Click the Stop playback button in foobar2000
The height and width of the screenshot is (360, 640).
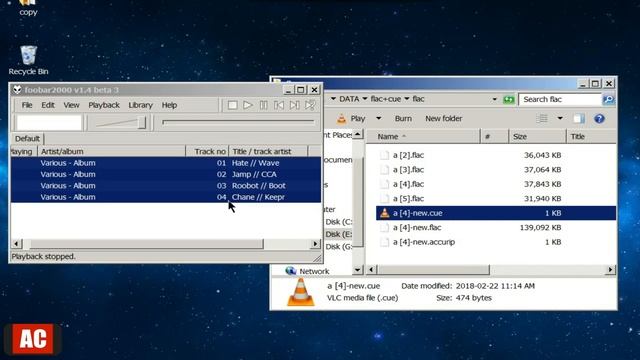point(232,105)
